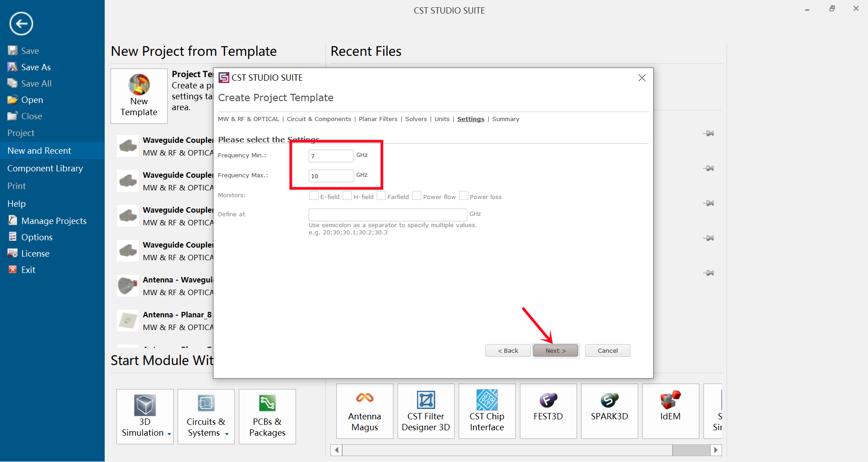Image resolution: width=868 pixels, height=462 pixels.
Task: Click the Cancel button
Action: 608,350
